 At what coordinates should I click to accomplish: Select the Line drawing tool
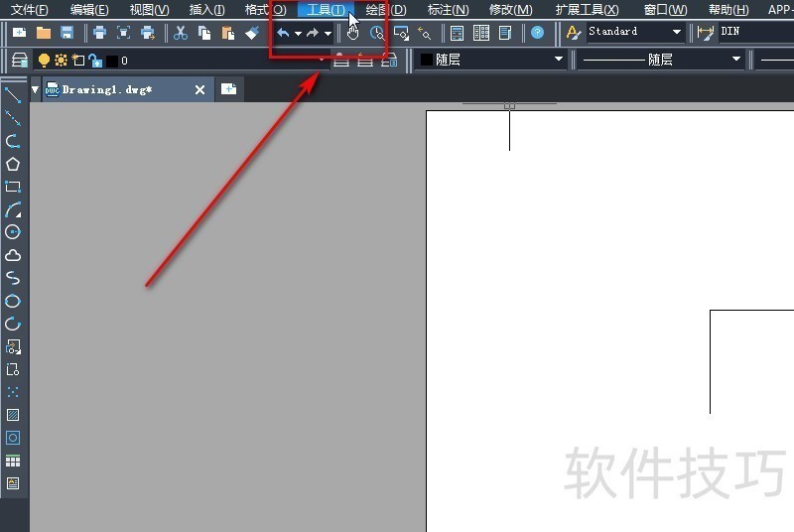coord(13,95)
